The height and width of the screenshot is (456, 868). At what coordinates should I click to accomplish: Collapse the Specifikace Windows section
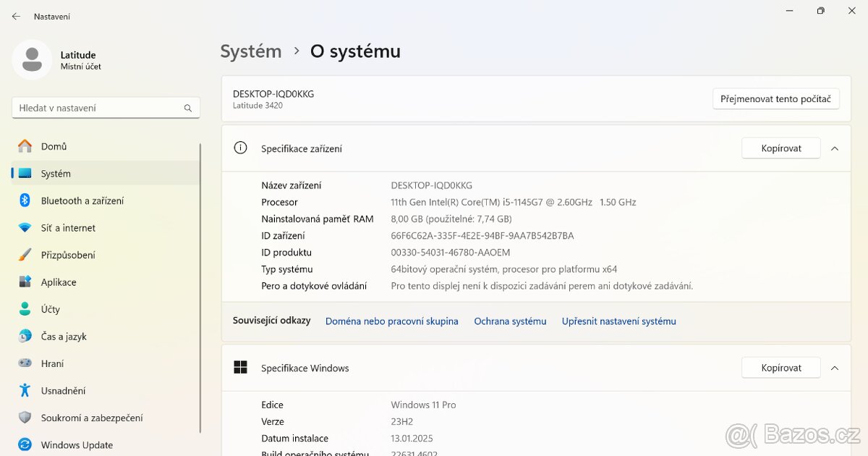point(835,368)
